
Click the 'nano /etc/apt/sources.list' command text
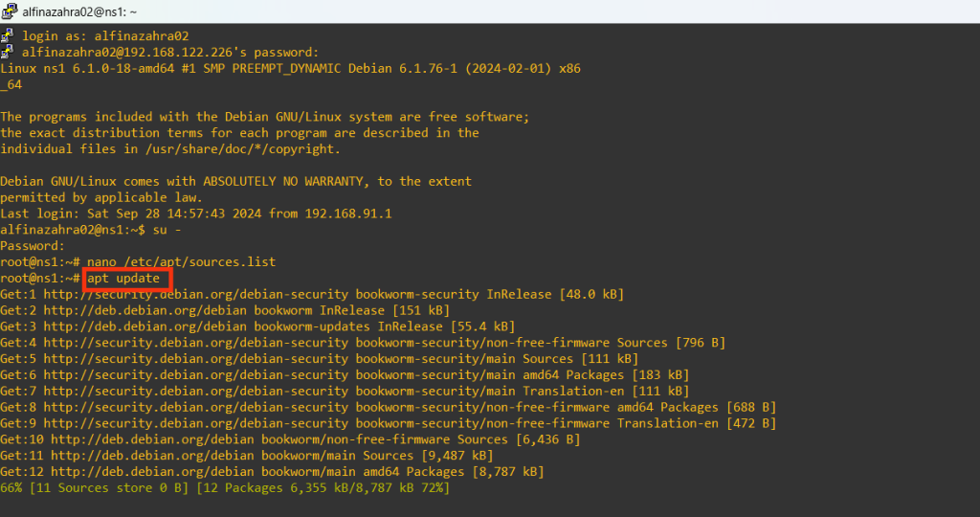[182, 261]
